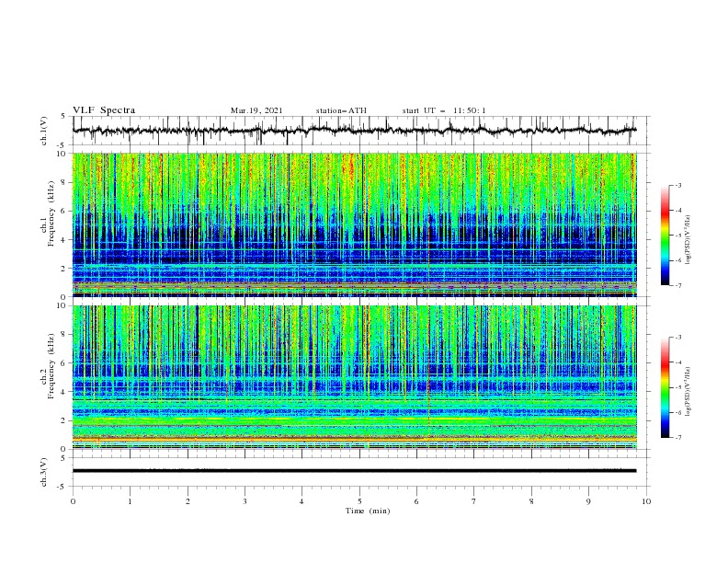Click the "-3" label on ch.1 colorbar
This screenshot has height=563, width=728.
tap(677, 185)
